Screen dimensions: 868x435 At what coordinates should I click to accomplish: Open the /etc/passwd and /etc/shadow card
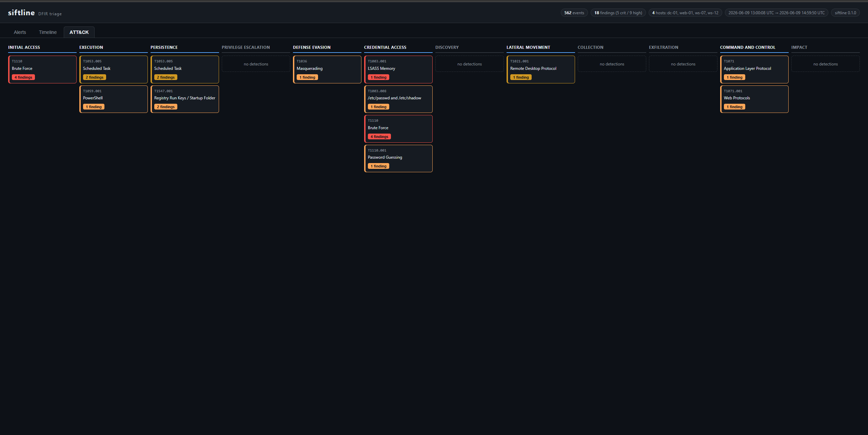(398, 99)
